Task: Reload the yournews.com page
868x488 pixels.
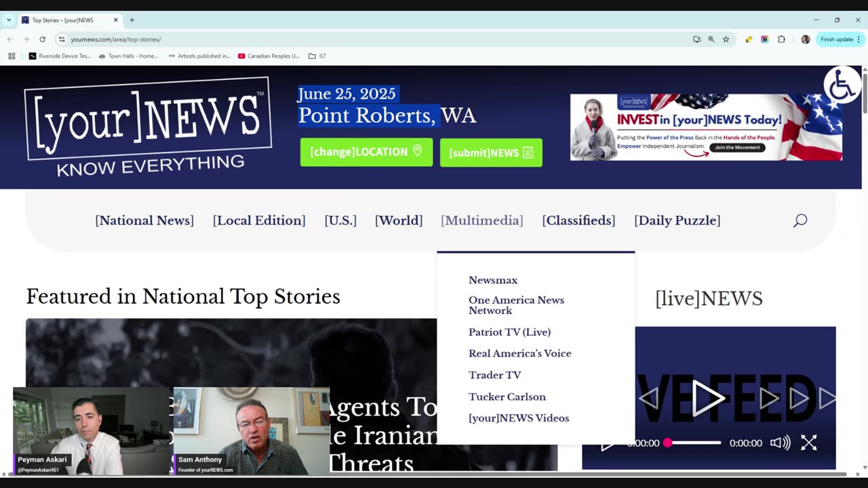Action: coord(42,39)
